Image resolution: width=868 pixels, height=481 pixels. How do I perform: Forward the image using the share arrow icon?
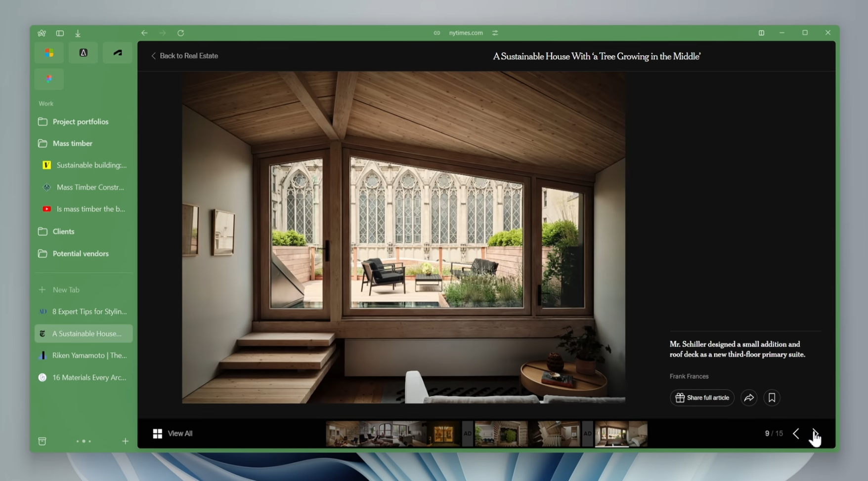748,398
